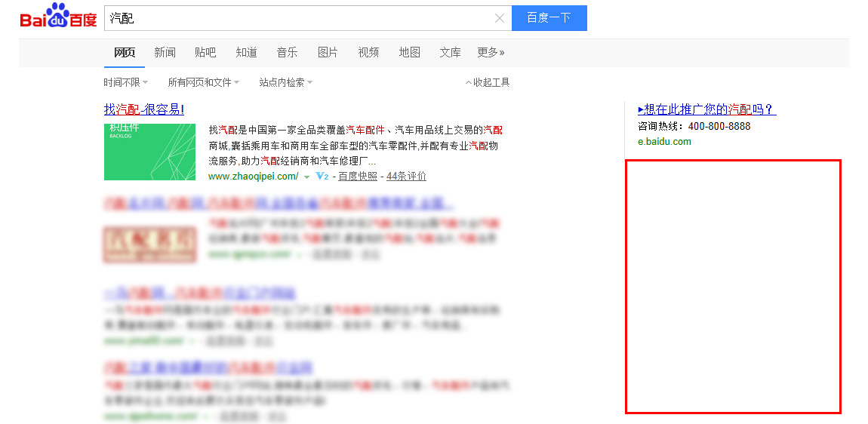The height and width of the screenshot is (424, 868).
Task: Open the 时间不限 time filter dropdown
Action: click(125, 82)
